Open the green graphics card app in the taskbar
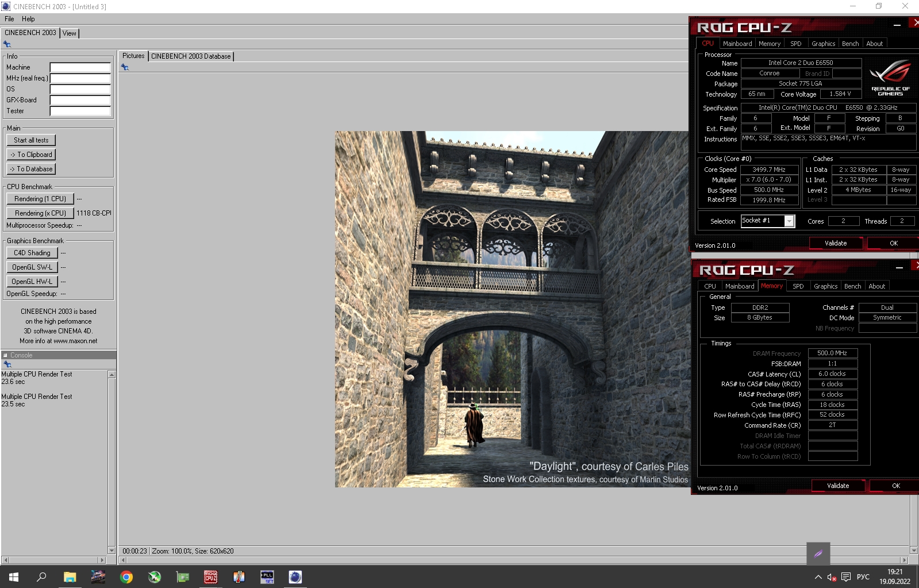Viewport: 919px width, 588px height. (x=183, y=577)
